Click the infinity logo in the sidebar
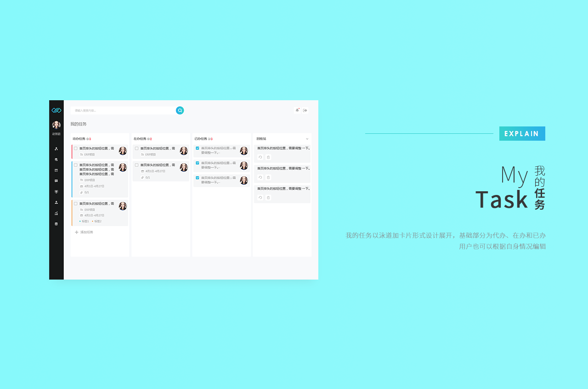 tap(57, 110)
